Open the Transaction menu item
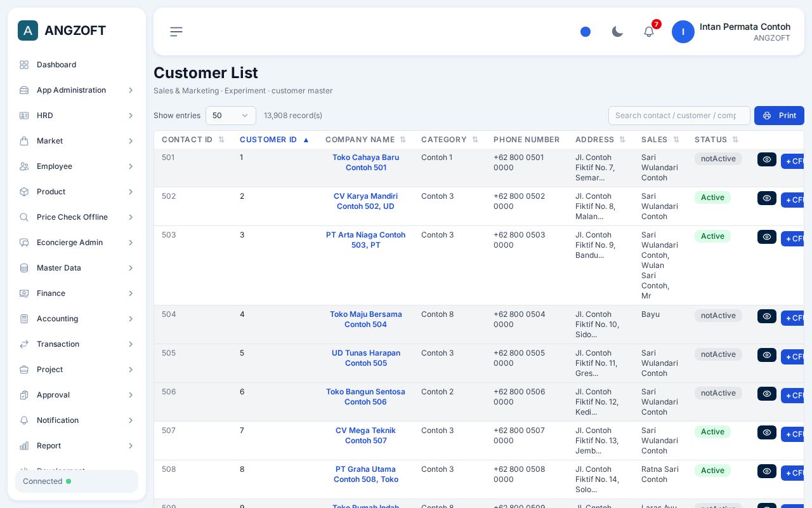 pos(77,344)
